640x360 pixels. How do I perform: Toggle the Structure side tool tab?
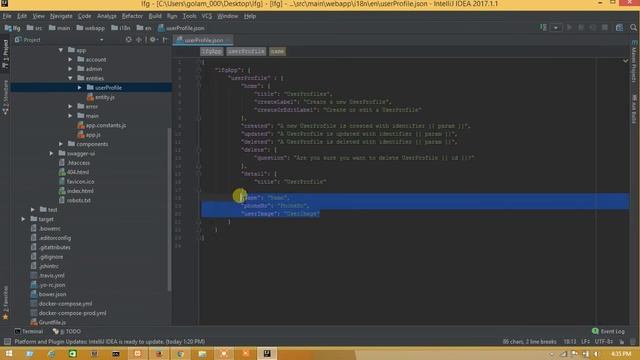click(x=5, y=97)
